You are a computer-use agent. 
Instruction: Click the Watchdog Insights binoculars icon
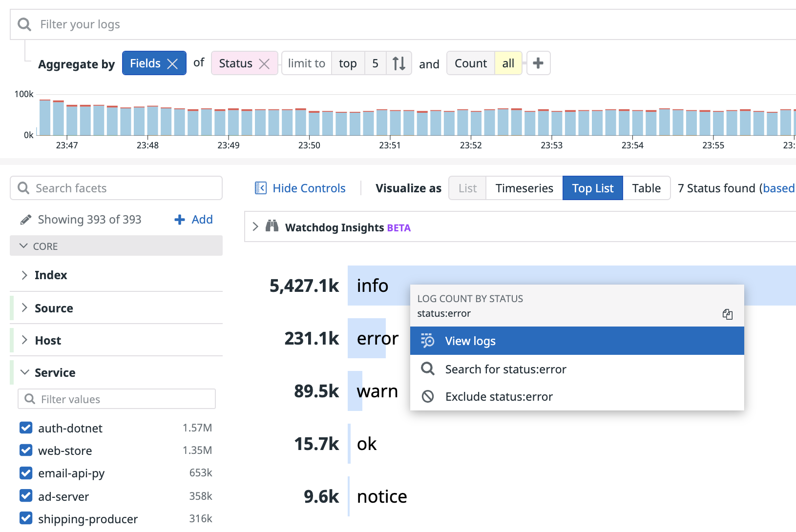[x=272, y=226]
